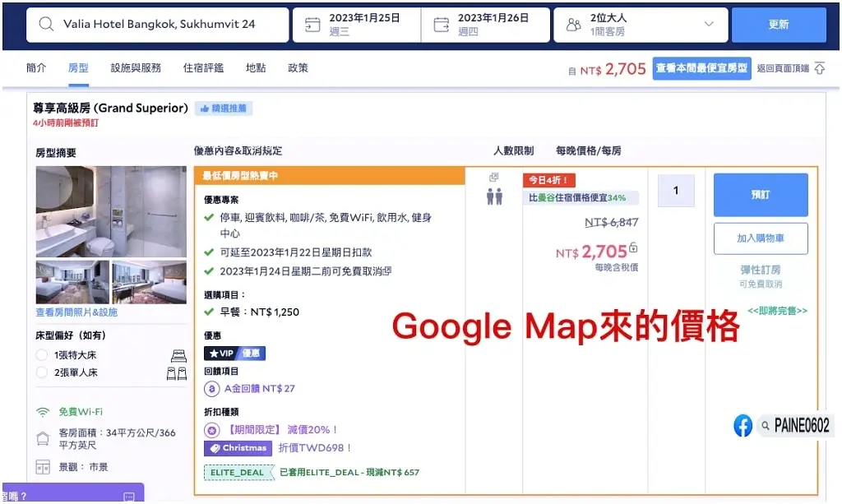Click 折價TWD698！ discount text

pyautogui.click(x=315, y=448)
